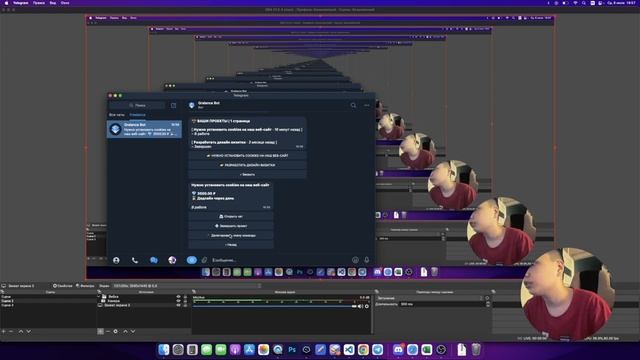640x360 pixels.
Task: Select the bot chat in Telegram chat list
Action: [x=144, y=129]
